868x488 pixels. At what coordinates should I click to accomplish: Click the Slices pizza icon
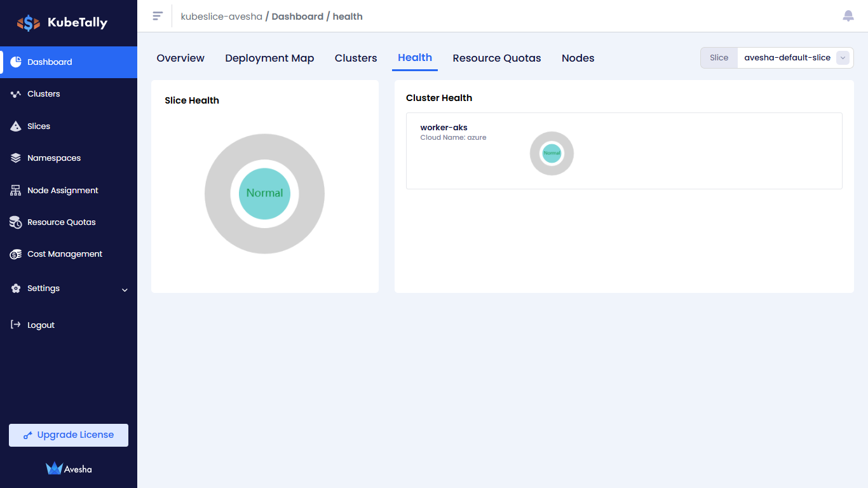click(16, 126)
